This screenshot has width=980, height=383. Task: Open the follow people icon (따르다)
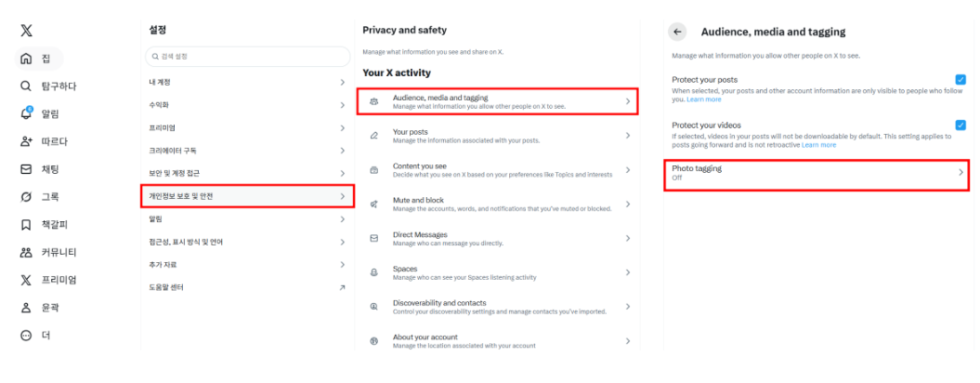coord(26,141)
